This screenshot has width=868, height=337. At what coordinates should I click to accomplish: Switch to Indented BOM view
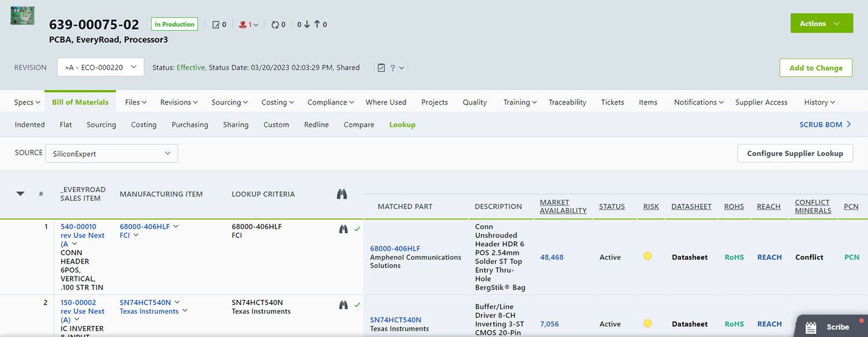(x=30, y=125)
